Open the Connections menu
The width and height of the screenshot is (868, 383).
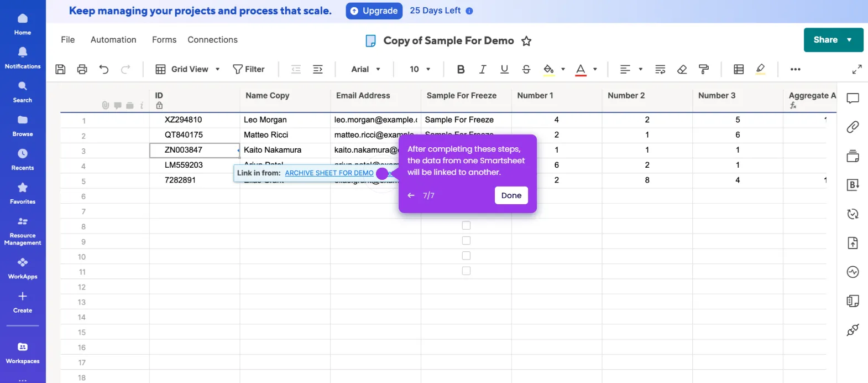[212, 40]
